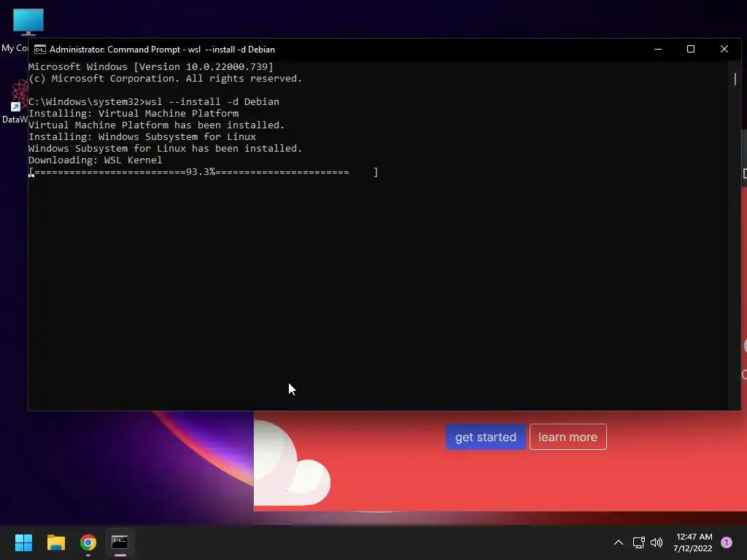Open the clock and date flyout
Screen dimensions: 747x560
point(694,542)
